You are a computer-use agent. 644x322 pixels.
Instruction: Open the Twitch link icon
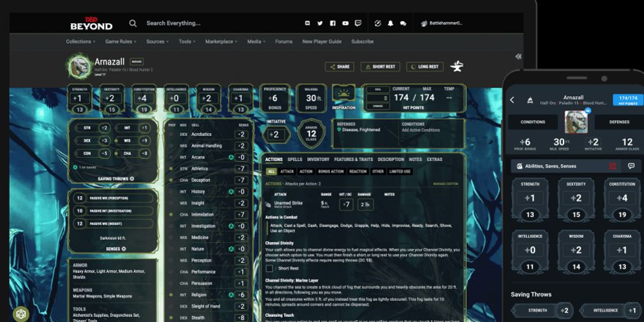coord(359,23)
